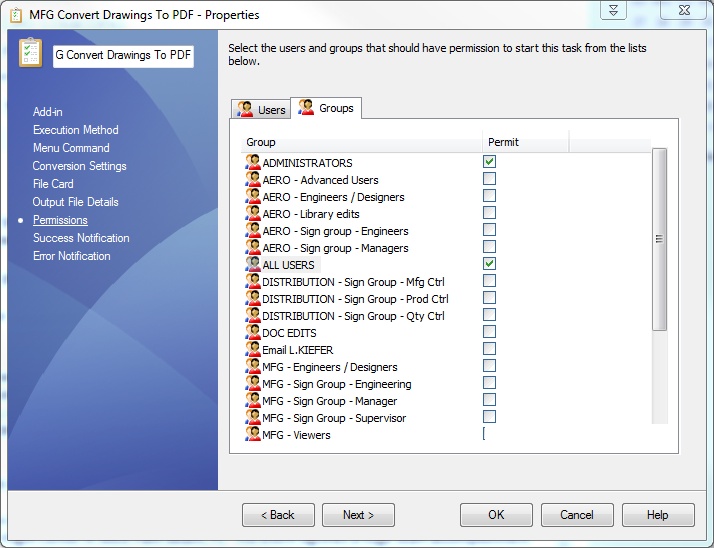The width and height of the screenshot is (714, 548).
Task: Enable Permit for AERO - Library edits
Action: 490,213
